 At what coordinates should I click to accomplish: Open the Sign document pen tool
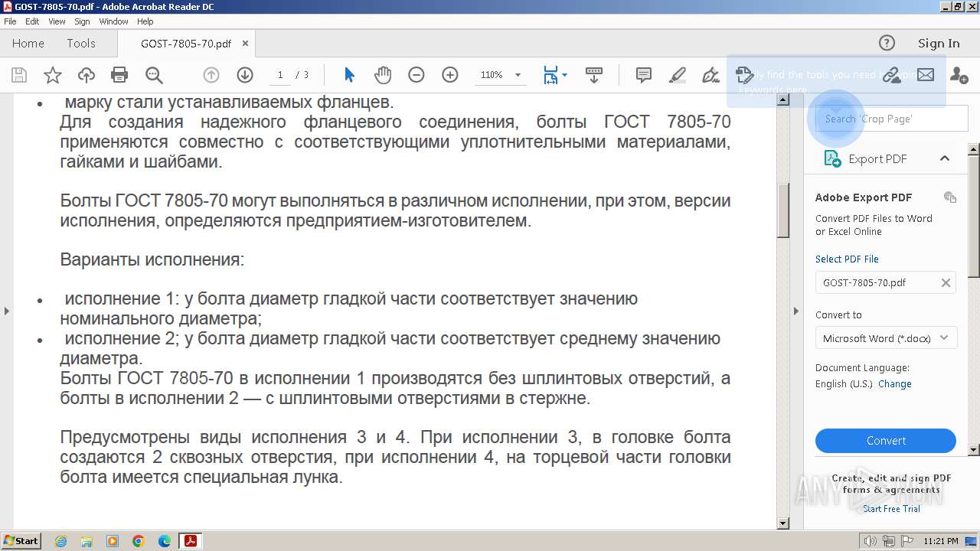711,75
